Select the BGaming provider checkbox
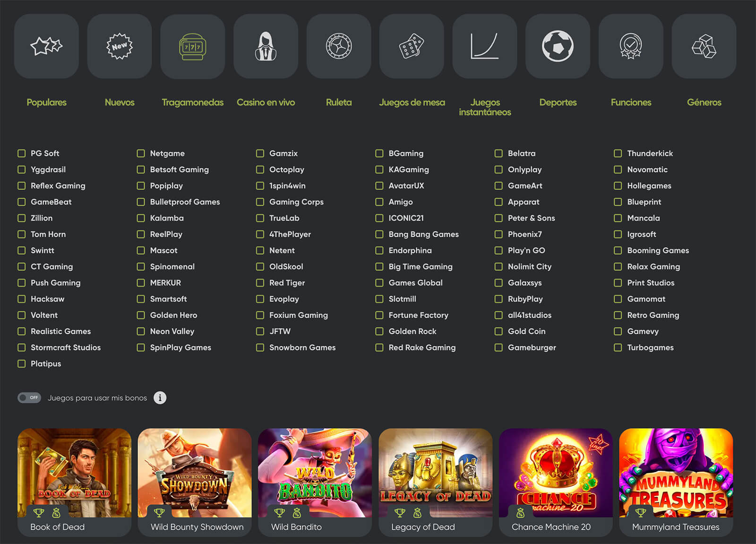 379,153
